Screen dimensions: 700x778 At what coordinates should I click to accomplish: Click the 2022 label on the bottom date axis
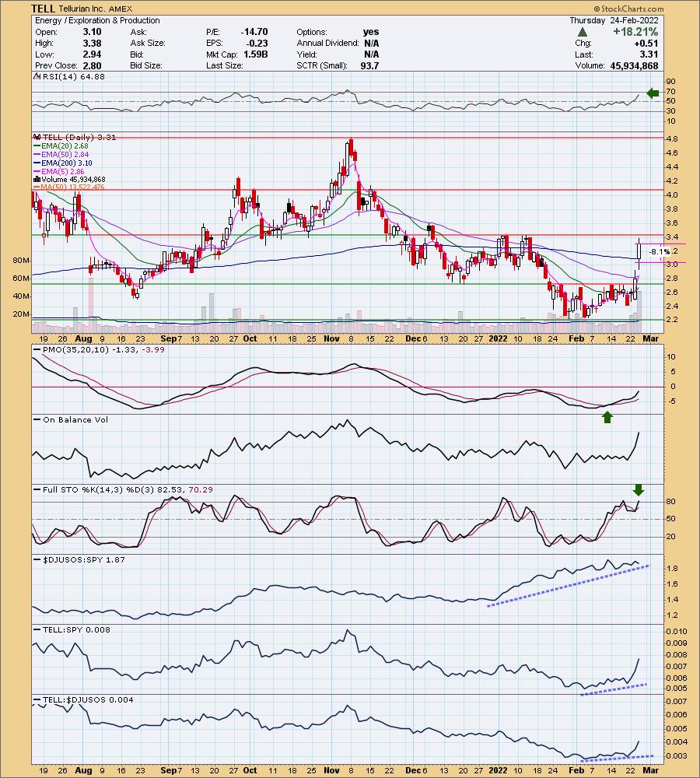pyautogui.click(x=498, y=770)
